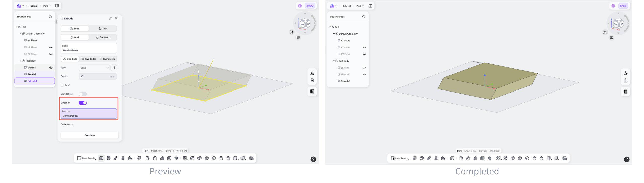Viewport: 644px width, 183px height.
Task: Select Shell tool in Preview toolbar
Action: coord(169,158)
